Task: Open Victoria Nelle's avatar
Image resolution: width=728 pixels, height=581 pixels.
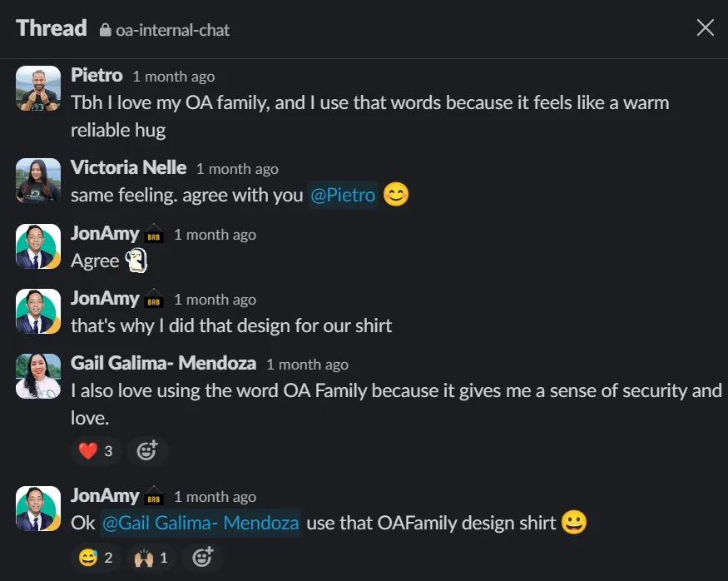Action: click(38, 181)
